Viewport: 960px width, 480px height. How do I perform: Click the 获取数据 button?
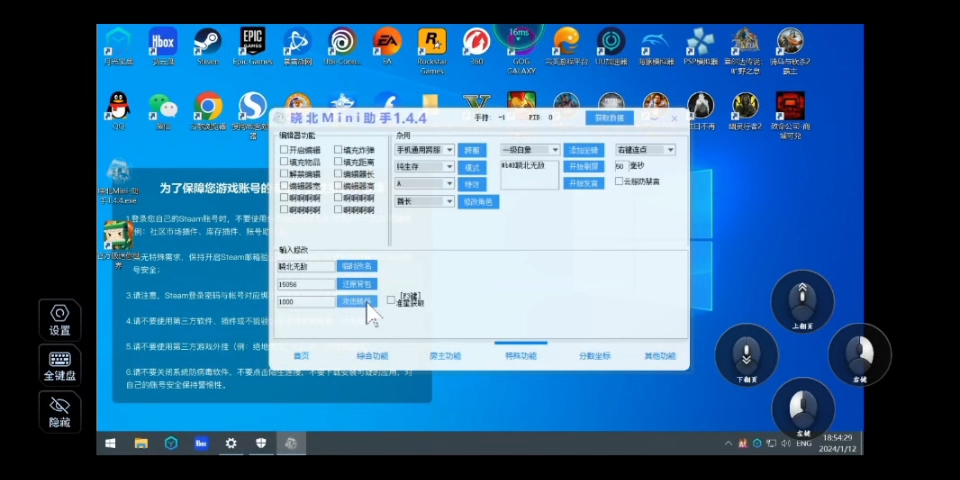(x=609, y=118)
